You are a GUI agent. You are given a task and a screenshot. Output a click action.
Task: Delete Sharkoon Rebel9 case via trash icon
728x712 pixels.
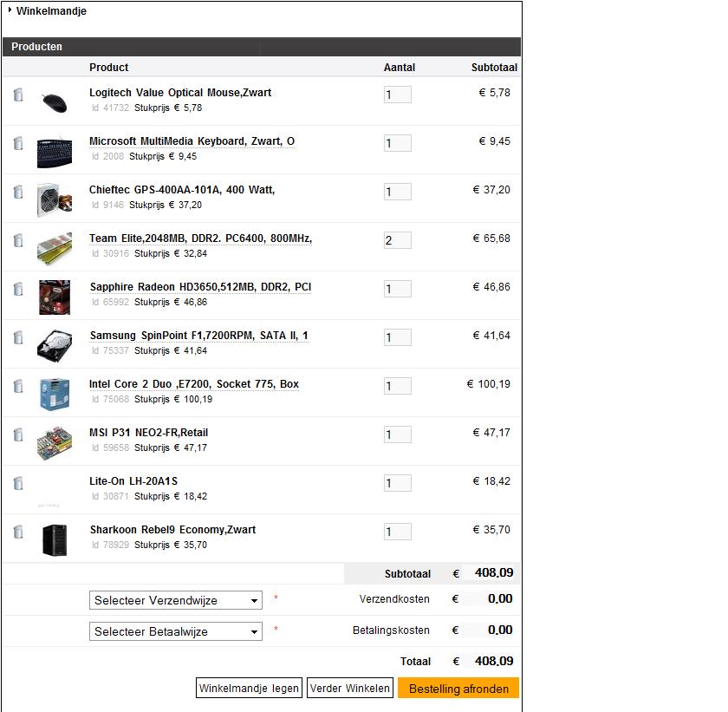click(x=18, y=532)
